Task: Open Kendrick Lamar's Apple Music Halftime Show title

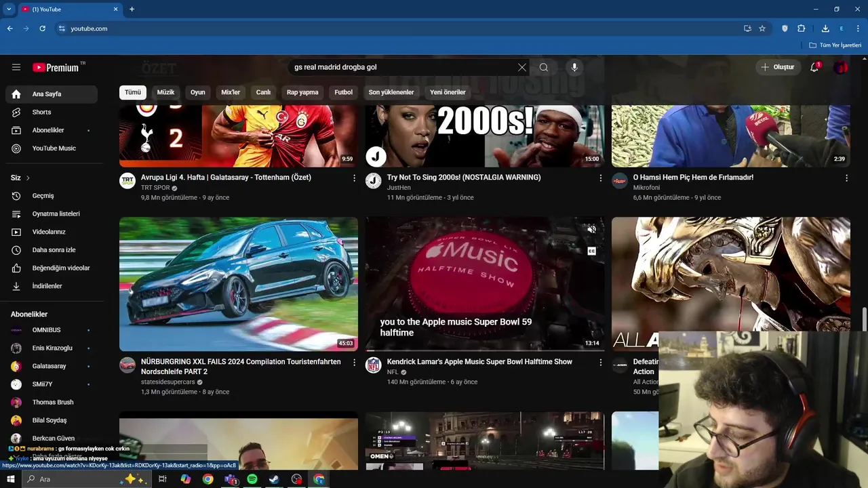Action: 479,362
